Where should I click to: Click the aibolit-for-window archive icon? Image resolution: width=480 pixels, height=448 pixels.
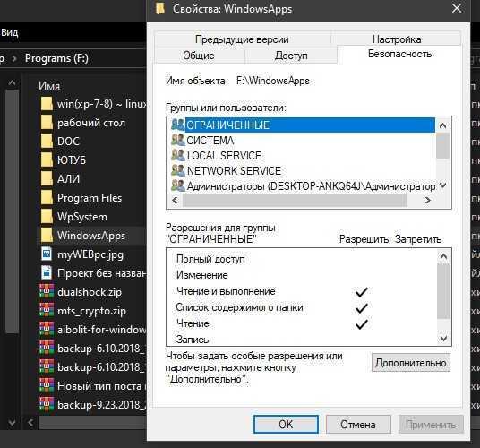tap(47, 330)
